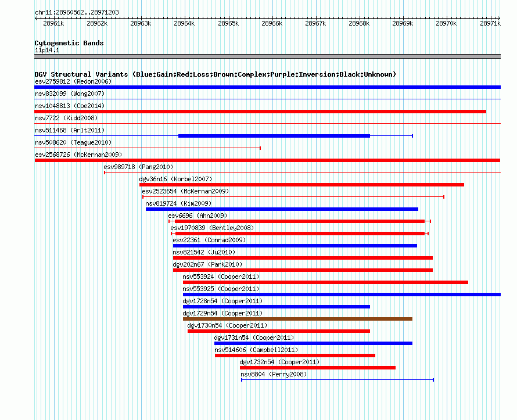Click dgv1732n54 (Cooper2011) label
Viewport: 517px width, 420px height.
tap(279, 362)
